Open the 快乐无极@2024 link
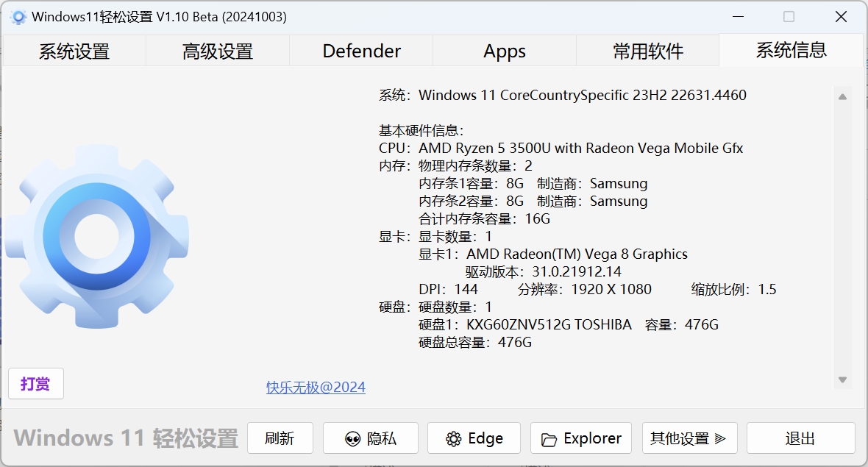Screen dimensions: 868x467 pyautogui.click(x=316, y=387)
